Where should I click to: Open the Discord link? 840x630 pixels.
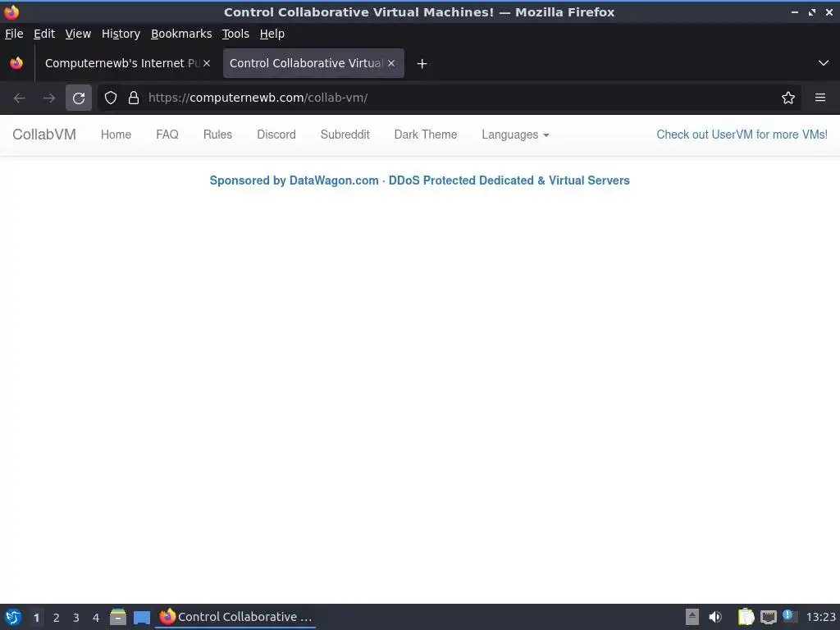276,135
